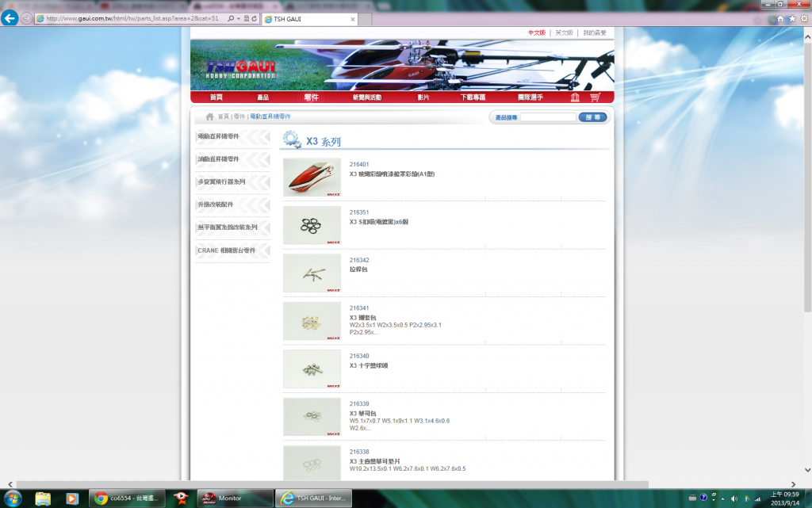Go back with the browser back arrow

[10, 18]
